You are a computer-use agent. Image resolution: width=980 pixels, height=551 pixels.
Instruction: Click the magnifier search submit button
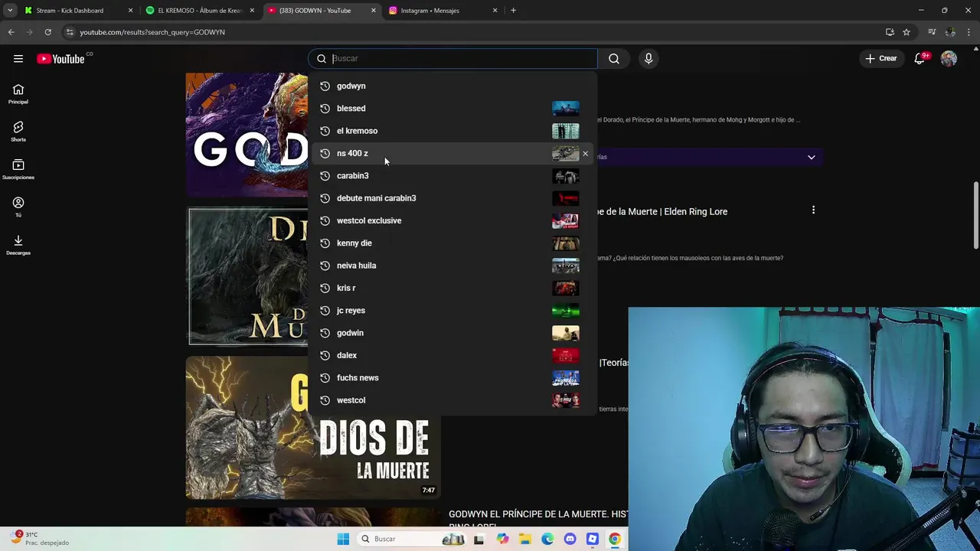614,58
